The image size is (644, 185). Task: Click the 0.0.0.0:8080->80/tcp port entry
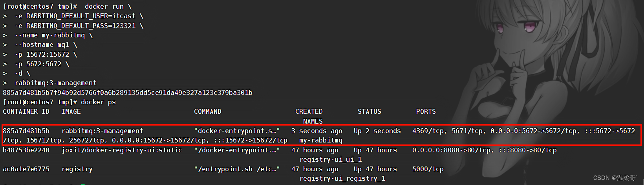coord(452,150)
